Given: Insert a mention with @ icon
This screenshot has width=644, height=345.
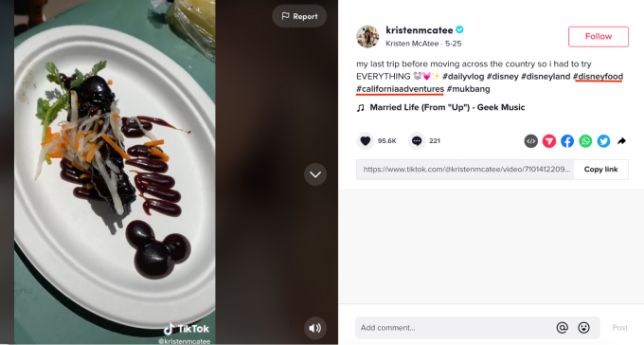Looking at the screenshot, I should 562,328.
